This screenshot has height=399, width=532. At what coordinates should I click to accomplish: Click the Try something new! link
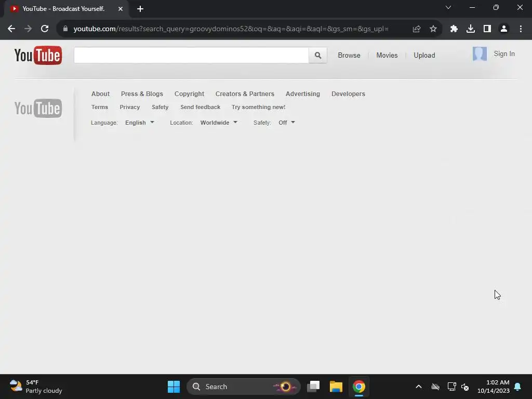coord(258,107)
